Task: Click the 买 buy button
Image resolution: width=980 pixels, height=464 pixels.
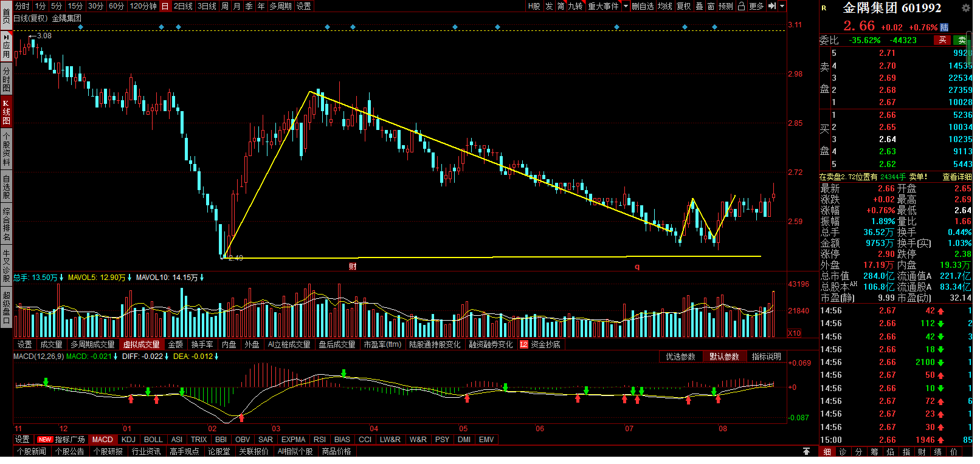Action: point(943,40)
